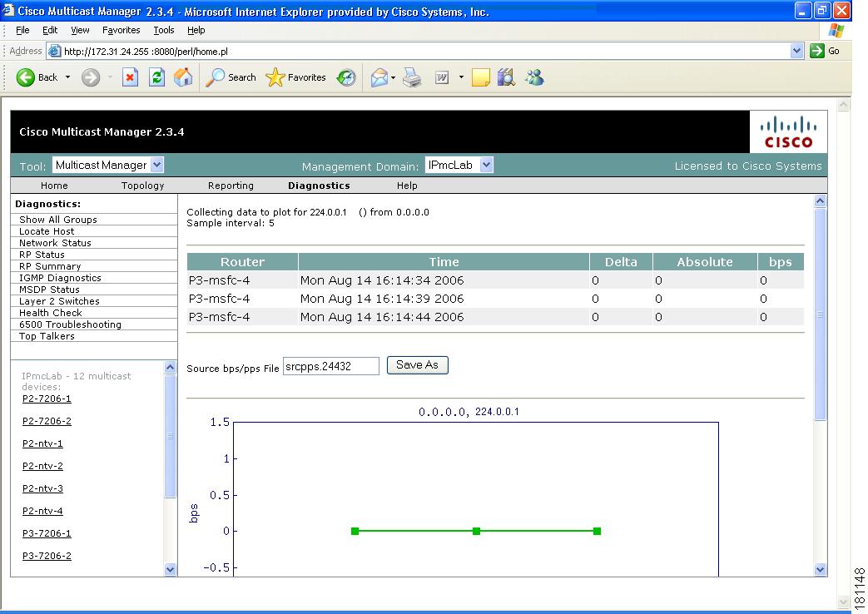The width and height of the screenshot is (868, 614).
Task: Open Network Status diagnostic
Action: tap(56, 243)
